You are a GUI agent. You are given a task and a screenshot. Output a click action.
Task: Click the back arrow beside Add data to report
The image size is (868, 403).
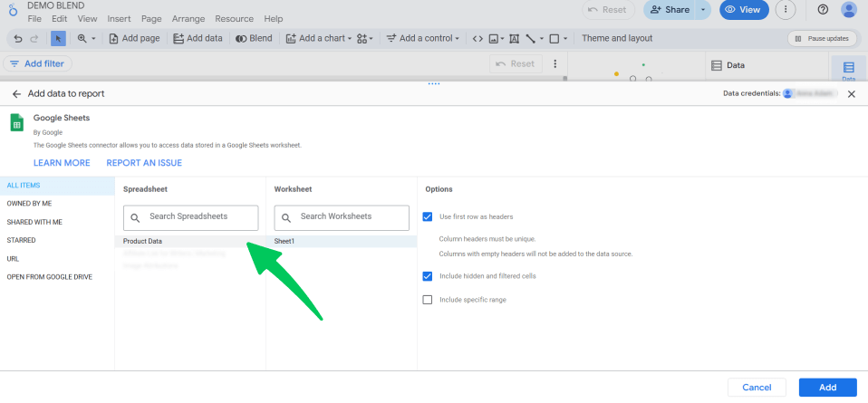16,93
